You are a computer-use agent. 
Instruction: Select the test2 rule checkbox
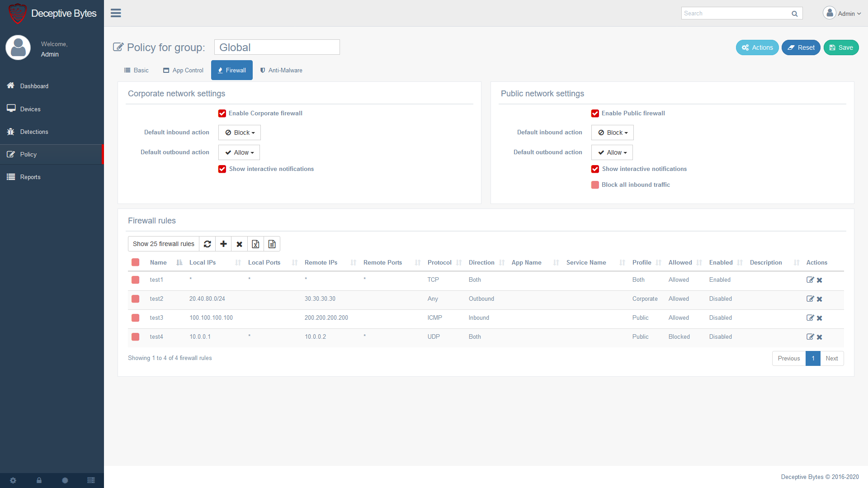point(135,299)
